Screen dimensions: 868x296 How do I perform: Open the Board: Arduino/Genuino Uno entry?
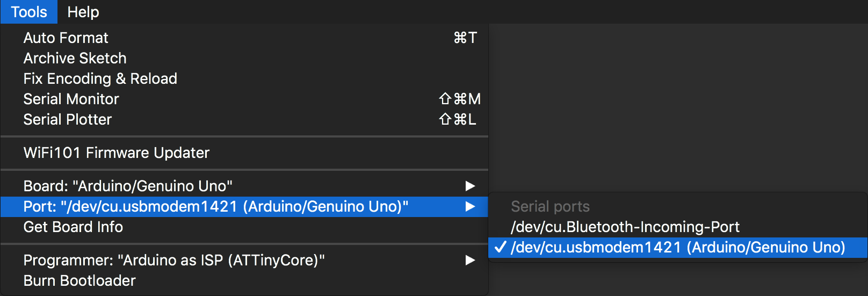coord(128,186)
